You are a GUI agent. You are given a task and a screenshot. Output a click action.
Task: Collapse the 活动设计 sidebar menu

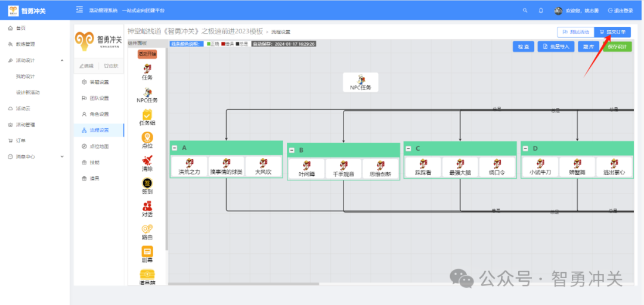pyautogui.click(x=63, y=60)
